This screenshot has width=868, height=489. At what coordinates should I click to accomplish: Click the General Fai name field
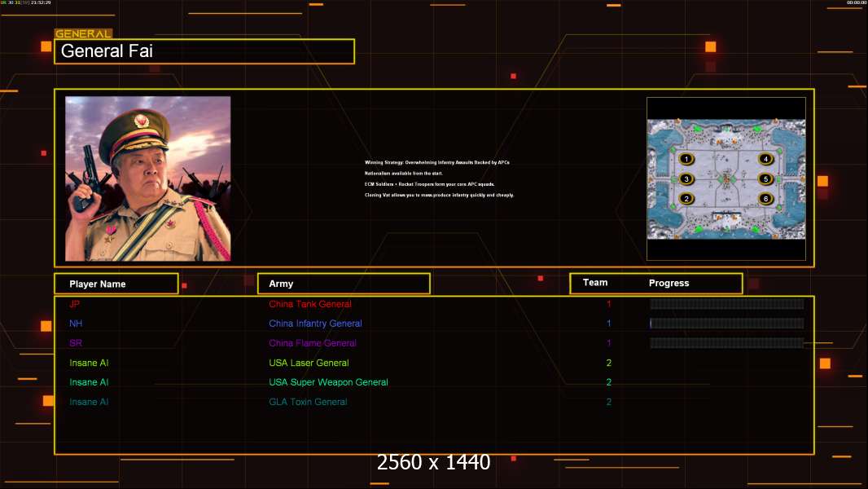(x=204, y=51)
